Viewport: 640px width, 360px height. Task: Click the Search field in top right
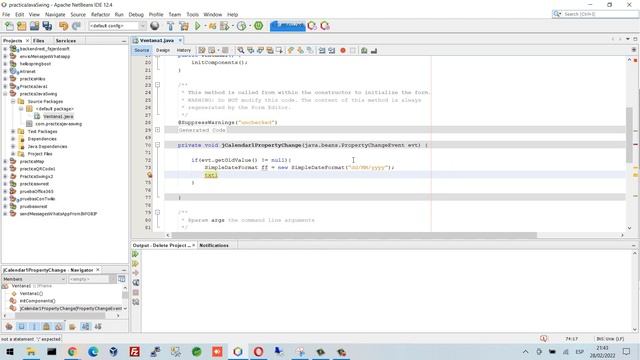pos(595,14)
